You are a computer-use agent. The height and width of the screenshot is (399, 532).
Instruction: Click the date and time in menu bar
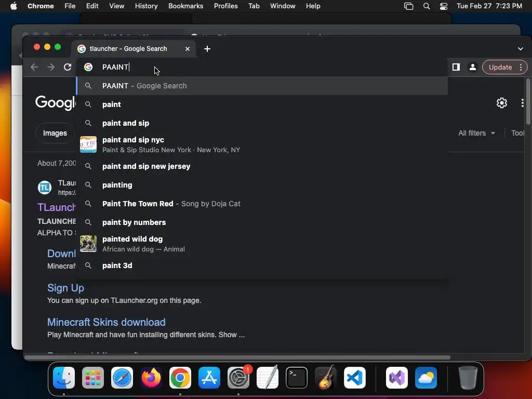(x=489, y=6)
